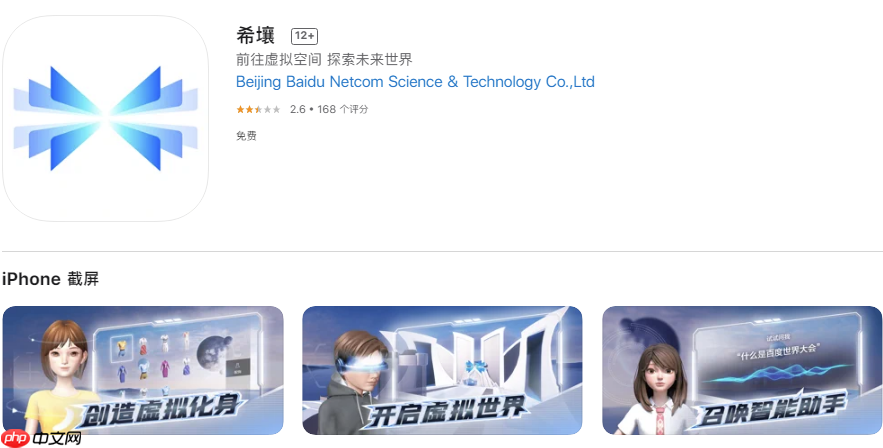Click the 希壤 blue butterfly app icon
Screen dimensions: 883x448
pyautogui.click(x=105, y=118)
